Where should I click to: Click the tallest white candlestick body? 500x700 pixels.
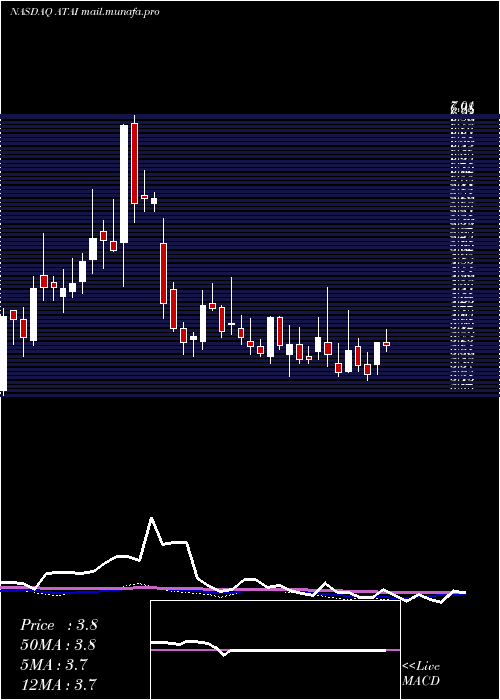124,184
